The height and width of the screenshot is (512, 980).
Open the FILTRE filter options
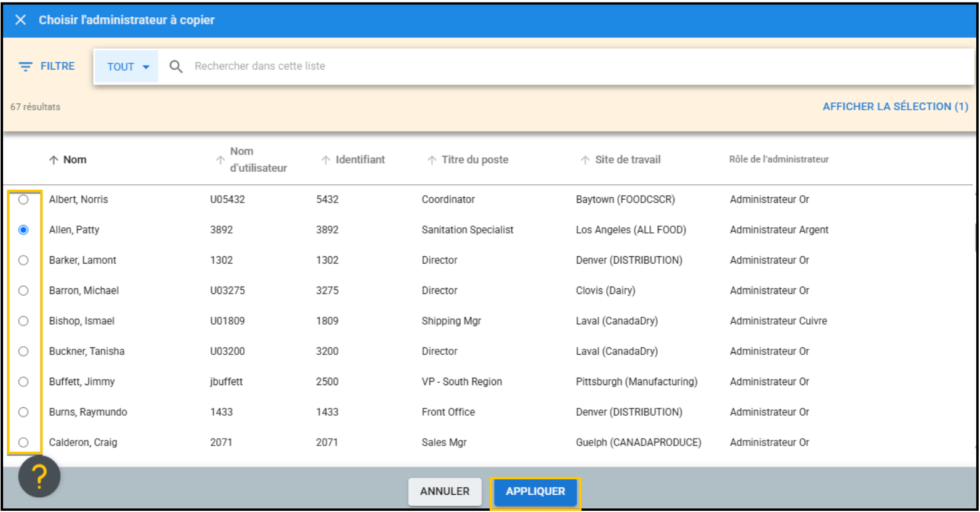[x=47, y=67]
